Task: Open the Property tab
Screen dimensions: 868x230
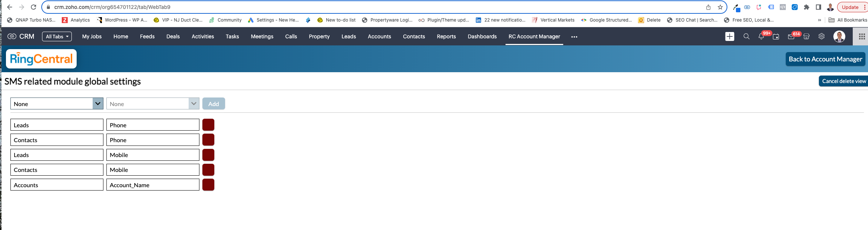Action: click(319, 36)
